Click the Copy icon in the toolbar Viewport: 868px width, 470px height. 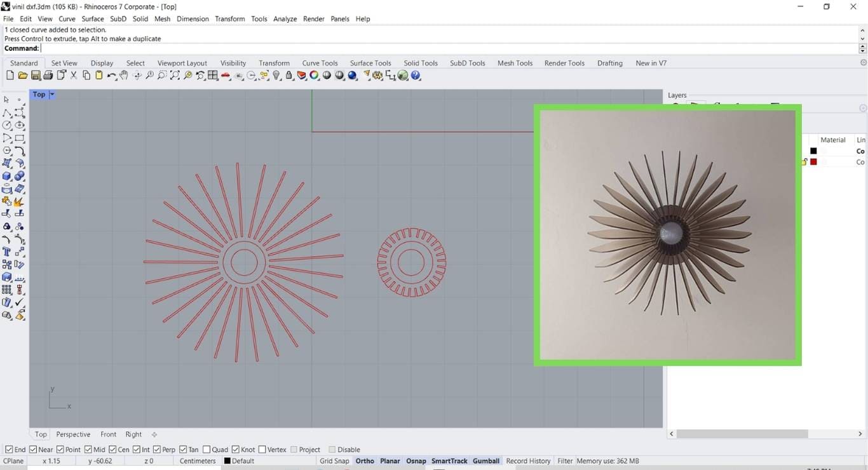pyautogui.click(x=86, y=76)
